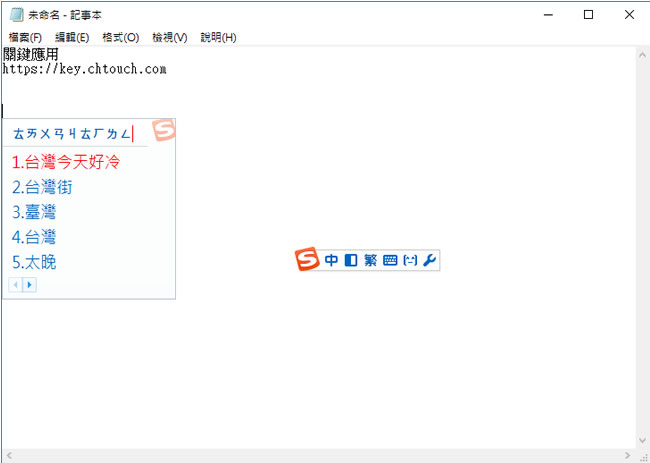Viewport: 650px width, 463px height.
Task: Click the vertical scrollbar up arrow
Action: [643, 55]
